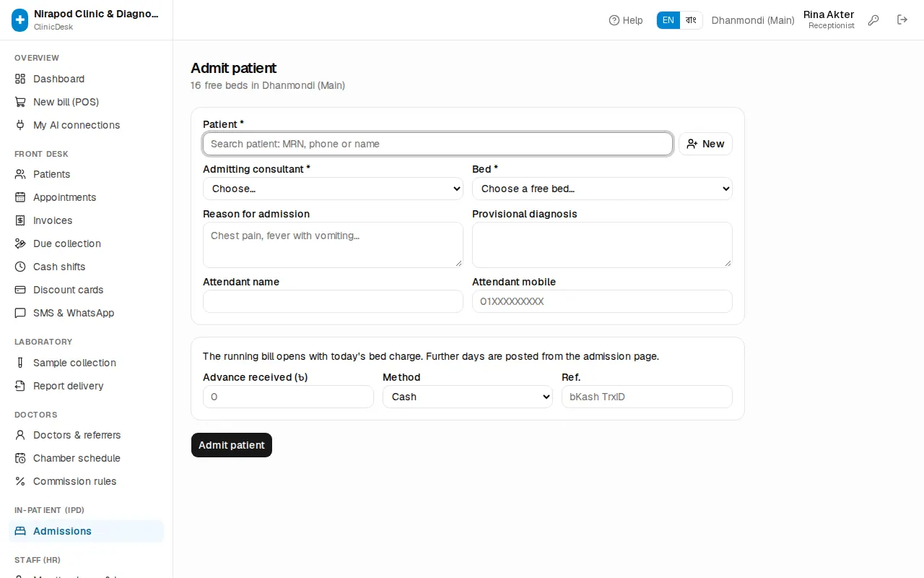Open the Admitting consultant dropdown
The width and height of the screenshot is (924, 578).
tap(333, 189)
